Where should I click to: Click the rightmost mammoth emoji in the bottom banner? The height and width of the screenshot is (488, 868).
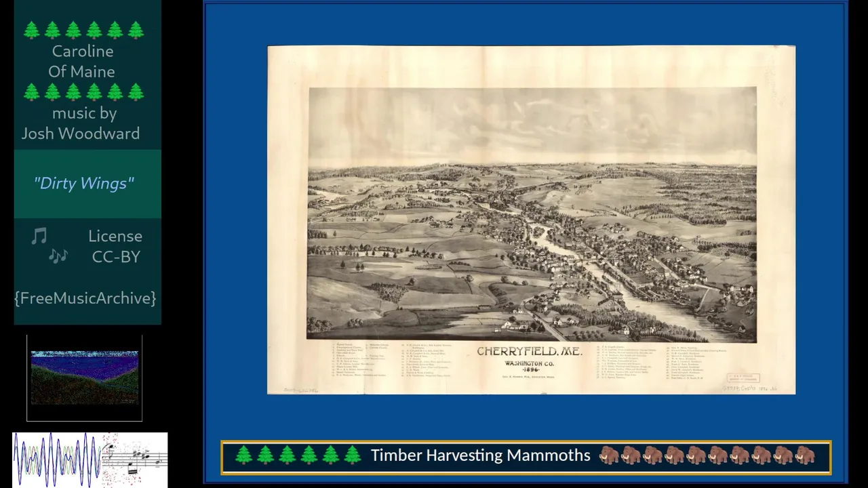point(805,455)
